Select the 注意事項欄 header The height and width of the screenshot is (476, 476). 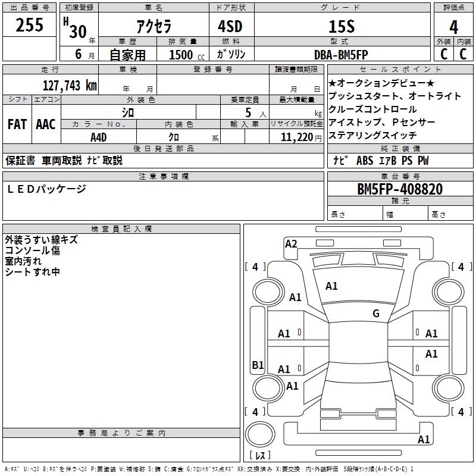click(164, 176)
